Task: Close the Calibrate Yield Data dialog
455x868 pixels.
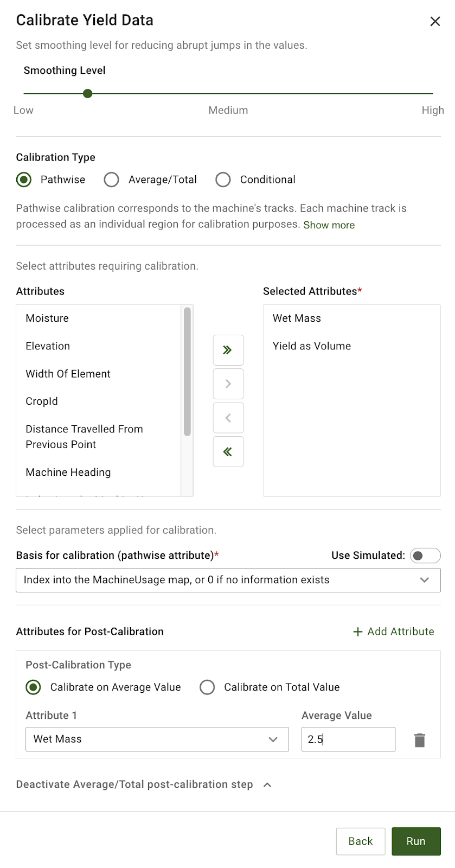Action: 435,21
